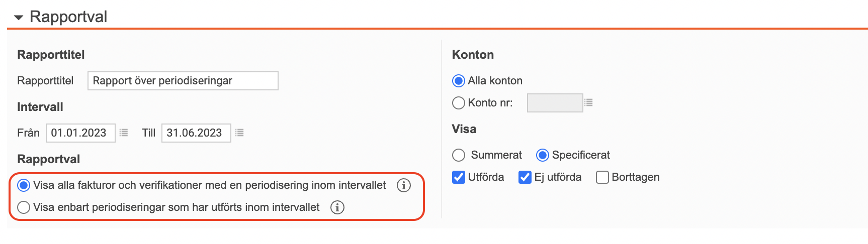Image resolution: width=868 pixels, height=244 pixels.
Task: Enable the Borttagen checkbox
Action: pyautogui.click(x=602, y=177)
